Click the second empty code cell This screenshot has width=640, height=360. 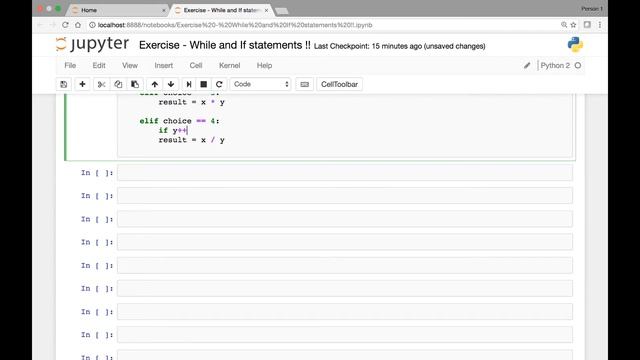[x=345, y=196]
